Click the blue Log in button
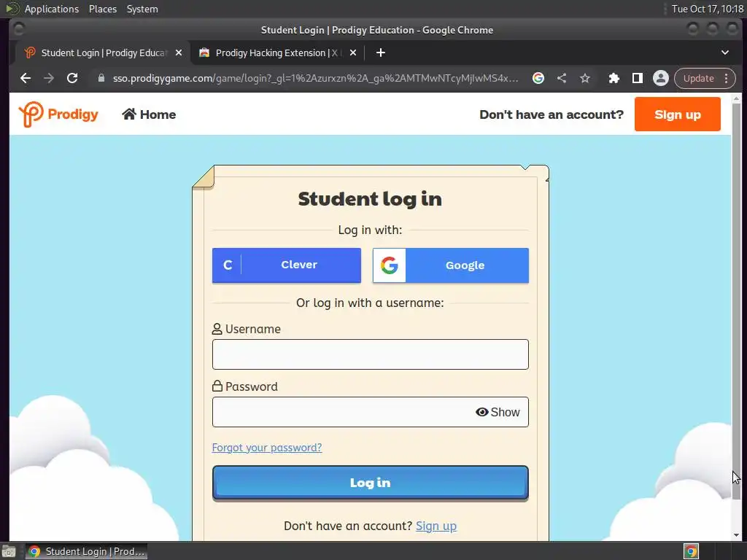The width and height of the screenshot is (747, 560). point(370,483)
